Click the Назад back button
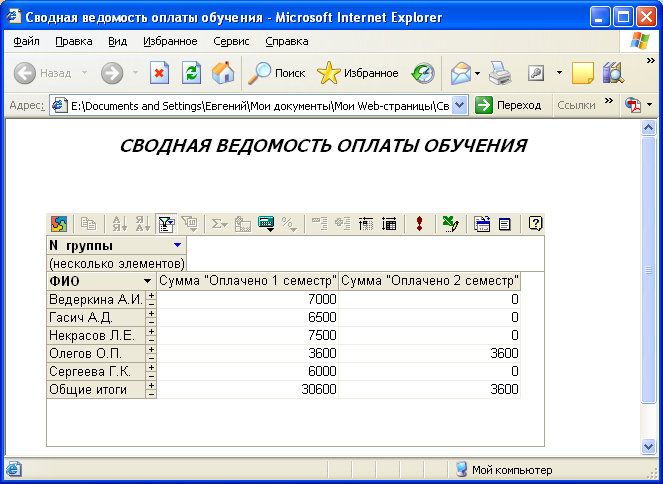This screenshot has width=663, height=484. tap(42, 73)
